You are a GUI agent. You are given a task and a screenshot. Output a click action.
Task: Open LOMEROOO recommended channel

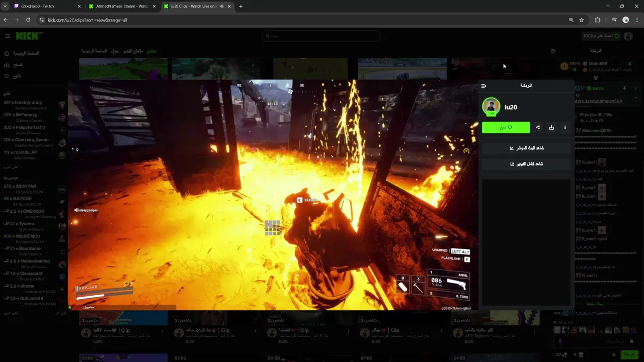(34, 214)
